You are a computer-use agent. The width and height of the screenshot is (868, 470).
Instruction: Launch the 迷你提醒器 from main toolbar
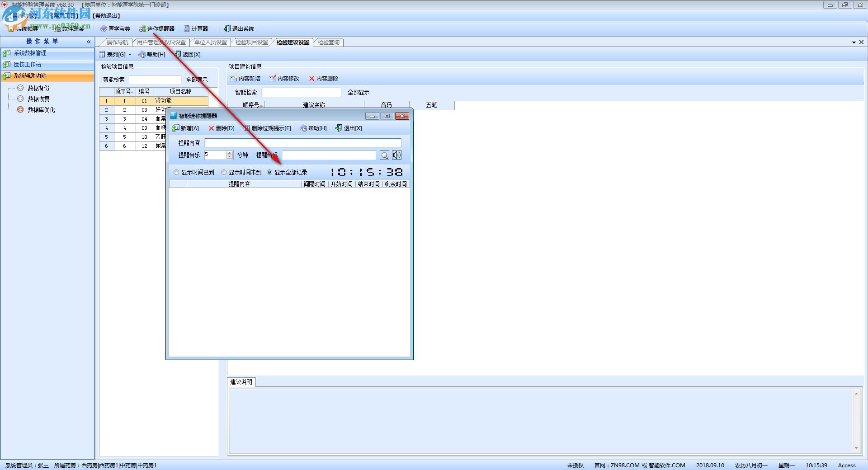click(156, 28)
